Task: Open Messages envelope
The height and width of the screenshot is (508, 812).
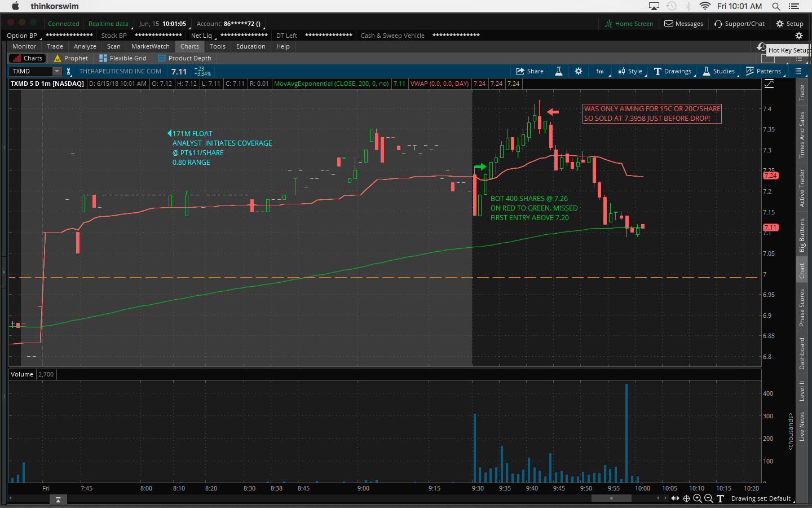Action: (x=683, y=24)
